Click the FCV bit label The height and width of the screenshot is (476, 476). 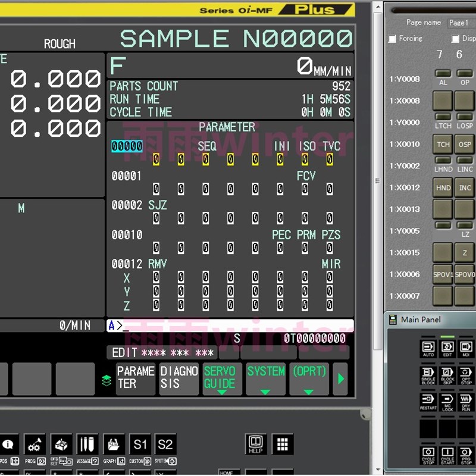point(306,176)
